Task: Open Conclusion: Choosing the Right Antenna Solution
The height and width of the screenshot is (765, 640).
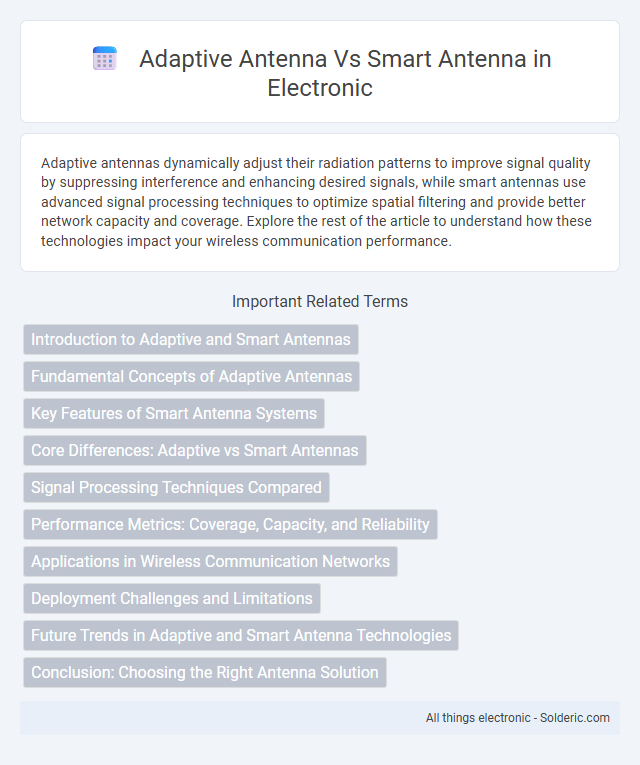Action: coord(205,672)
